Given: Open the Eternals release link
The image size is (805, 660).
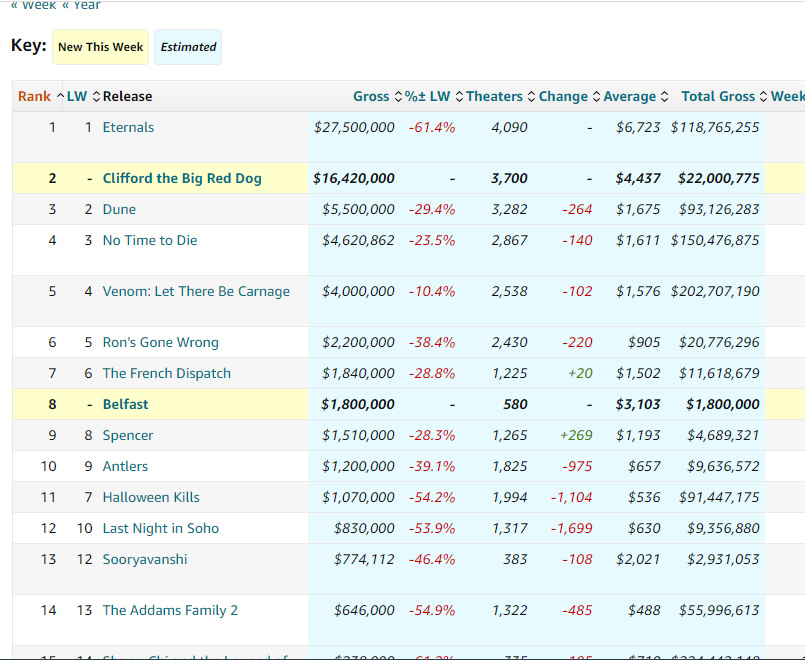Looking at the screenshot, I should [128, 127].
